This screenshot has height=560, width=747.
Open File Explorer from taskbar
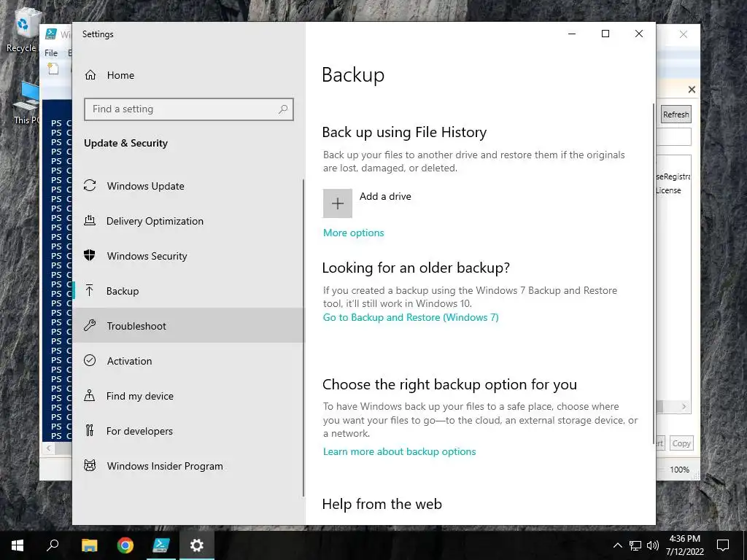coord(89,545)
